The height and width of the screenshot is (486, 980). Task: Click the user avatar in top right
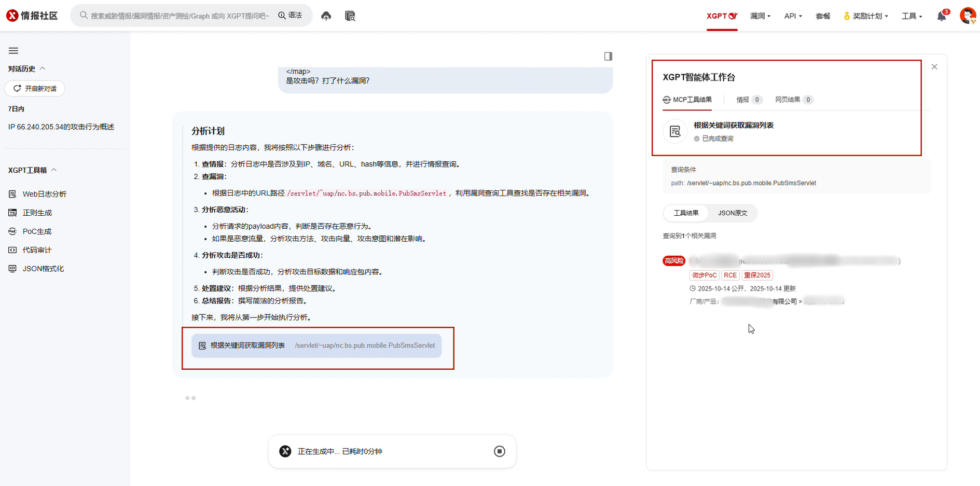[967, 16]
